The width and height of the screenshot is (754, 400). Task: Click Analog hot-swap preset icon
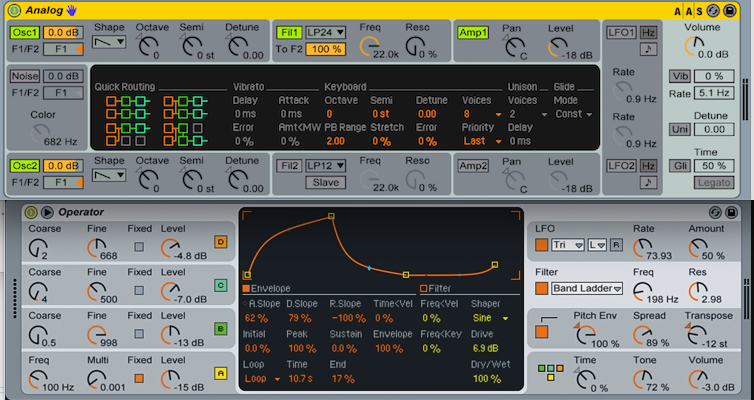coord(713,11)
